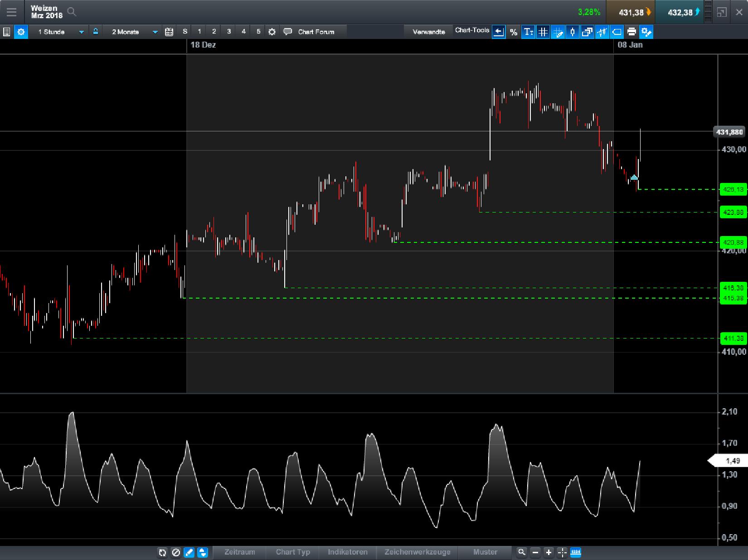Screen dimensions: 748x560
Task: Open the Chart Typ menu
Action: point(293,552)
